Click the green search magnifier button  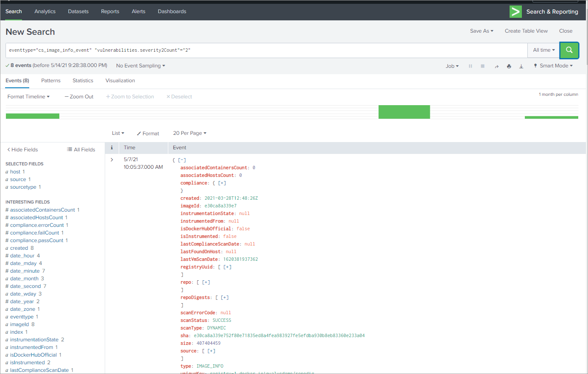(569, 50)
